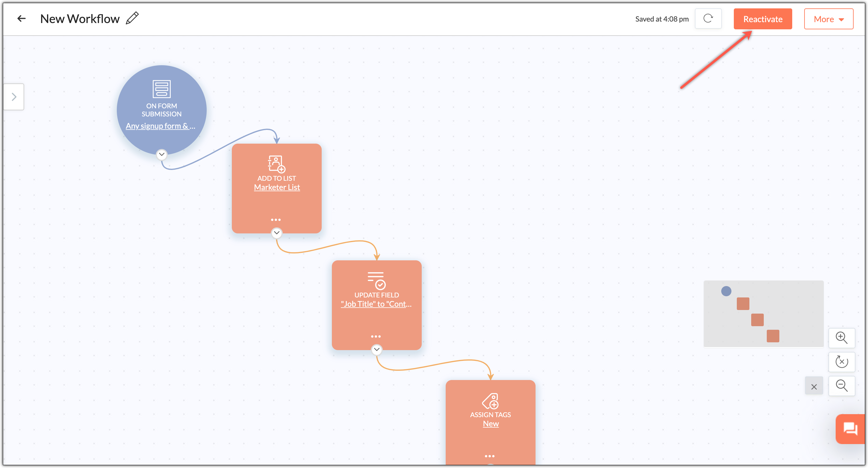Open options menu on Update Field block
Image resolution: width=868 pixels, height=468 pixels.
[x=376, y=336]
